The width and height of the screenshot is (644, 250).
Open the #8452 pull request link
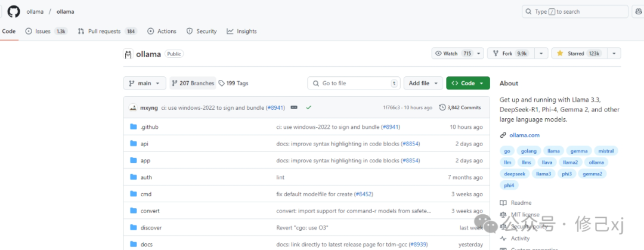pyautogui.click(x=364, y=194)
